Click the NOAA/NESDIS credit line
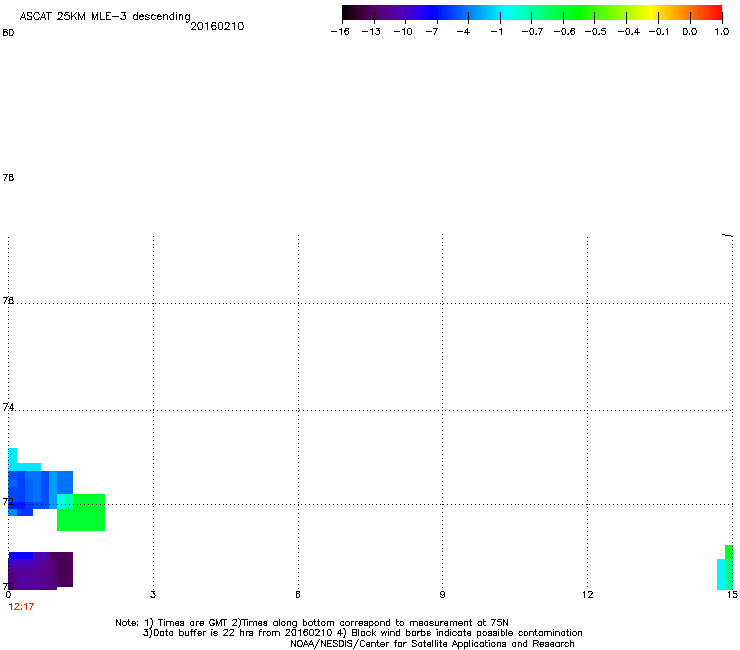 coord(432,644)
